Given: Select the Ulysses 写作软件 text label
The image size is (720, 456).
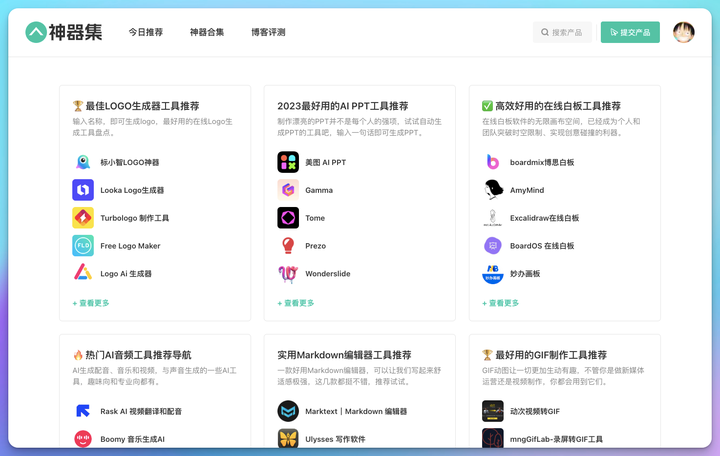Looking at the screenshot, I should 335,439.
